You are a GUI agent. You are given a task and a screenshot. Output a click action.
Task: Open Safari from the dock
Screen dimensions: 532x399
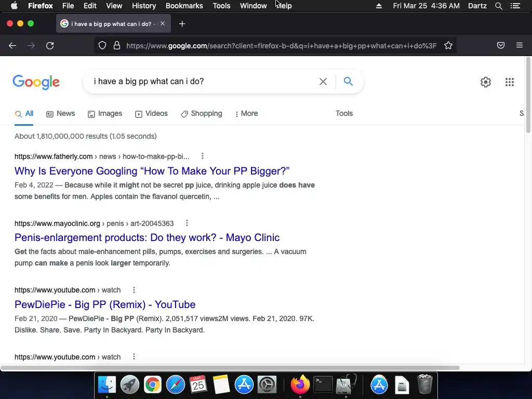pyautogui.click(x=176, y=385)
